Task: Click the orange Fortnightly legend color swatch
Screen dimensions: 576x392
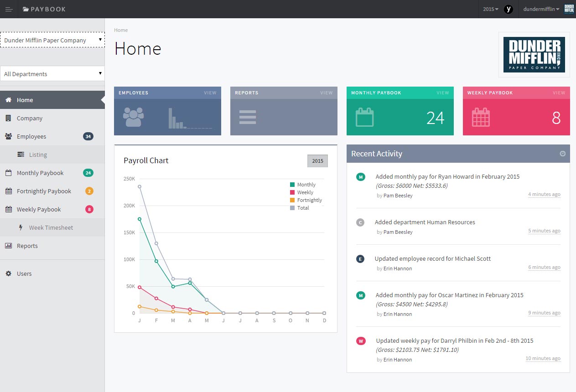Action: pyautogui.click(x=292, y=200)
